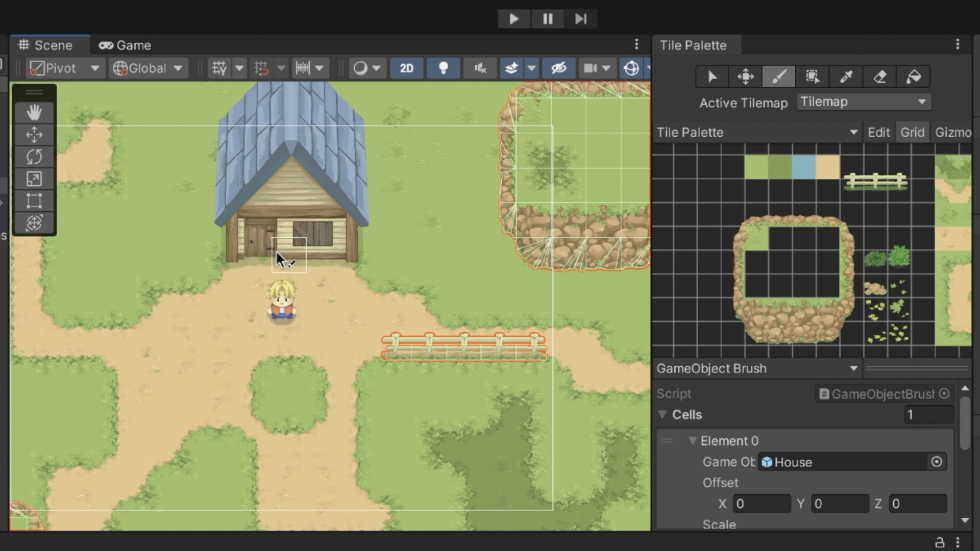Viewport: 980px width, 551px height.
Task: Select the Scale tool in Scene overlay
Action: tap(34, 179)
